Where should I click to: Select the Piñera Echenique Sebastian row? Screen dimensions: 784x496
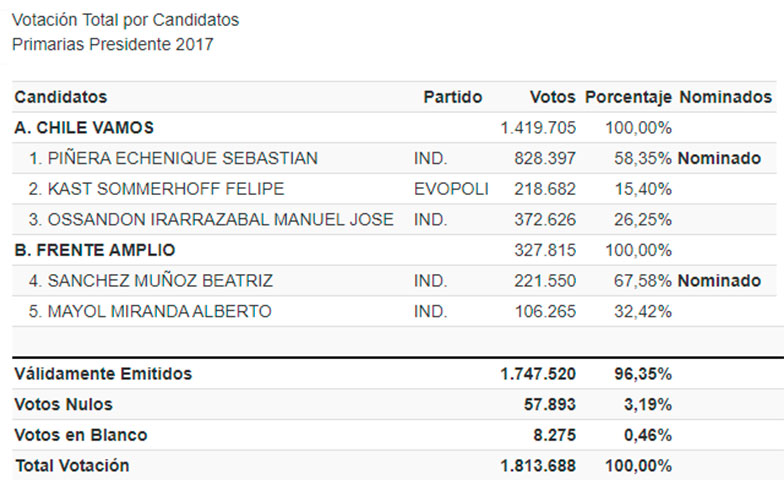(173, 158)
